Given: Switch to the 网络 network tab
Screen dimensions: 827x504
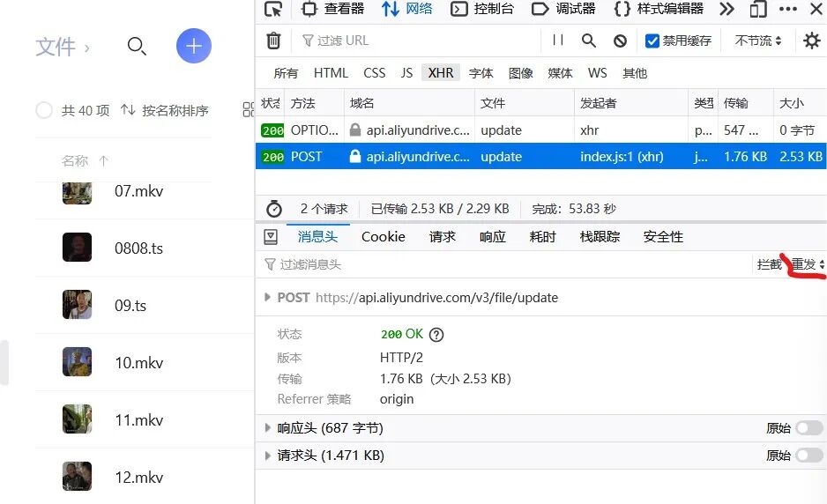Looking at the screenshot, I should coord(406,9).
